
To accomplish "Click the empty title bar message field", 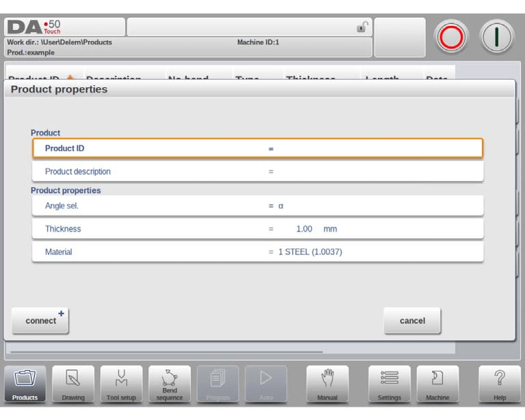I will click(x=249, y=27).
